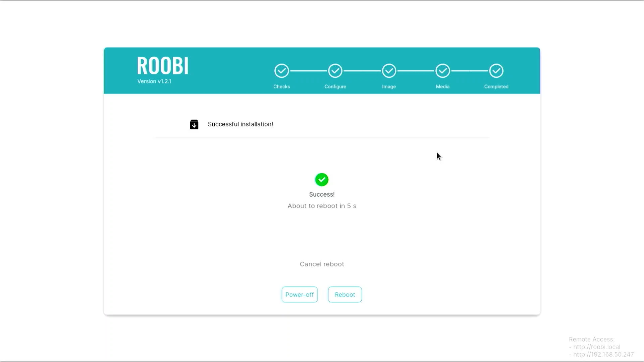The height and width of the screenshot is (362, 644).
Task: Click the Version v1.2.1 text
Action: (x=154, y=81)
